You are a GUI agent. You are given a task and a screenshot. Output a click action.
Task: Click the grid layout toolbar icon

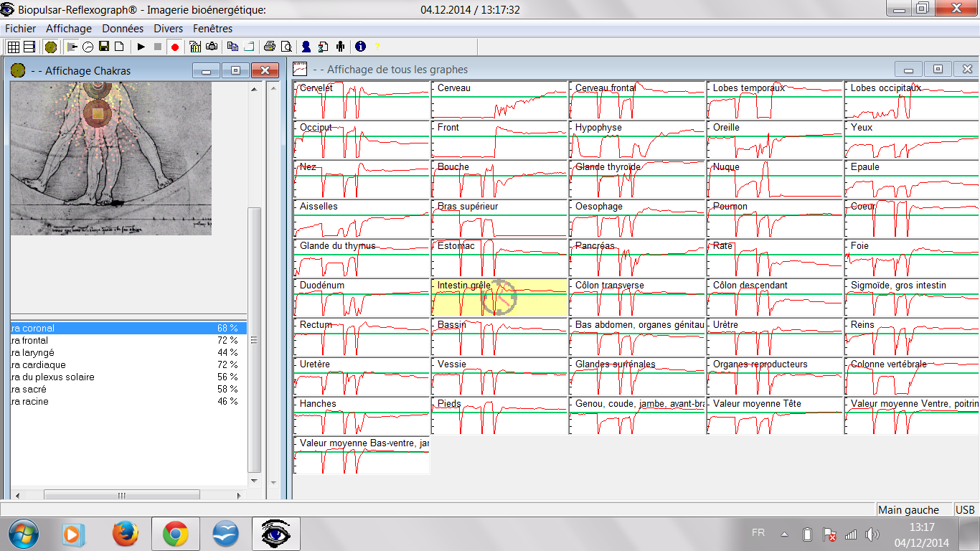pyautogui.click(x=13, y=47)
